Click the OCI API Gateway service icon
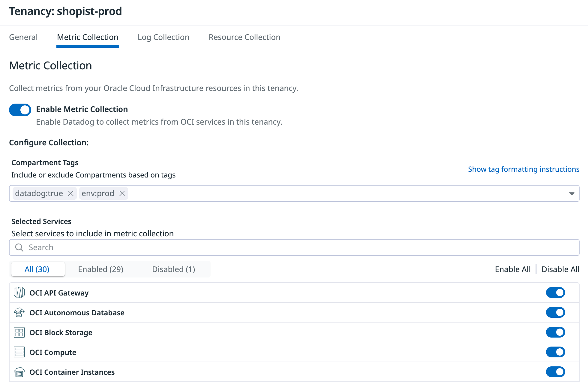 click(19, 293)
